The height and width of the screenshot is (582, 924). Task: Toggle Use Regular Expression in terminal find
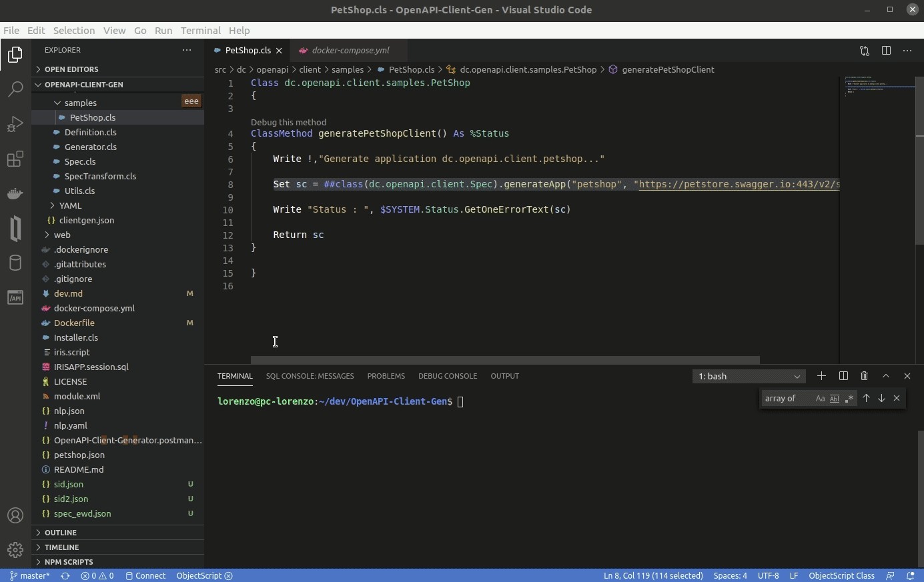pyautogui.click(x=849, y=399)
